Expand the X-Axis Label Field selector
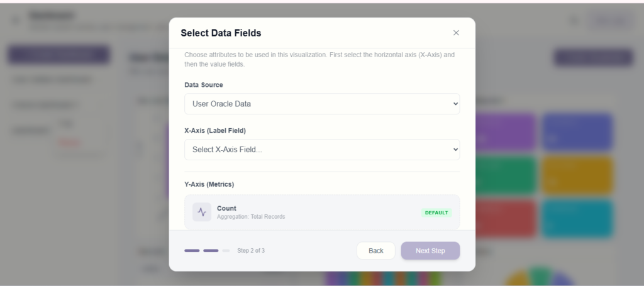 [x=322, y=150]
